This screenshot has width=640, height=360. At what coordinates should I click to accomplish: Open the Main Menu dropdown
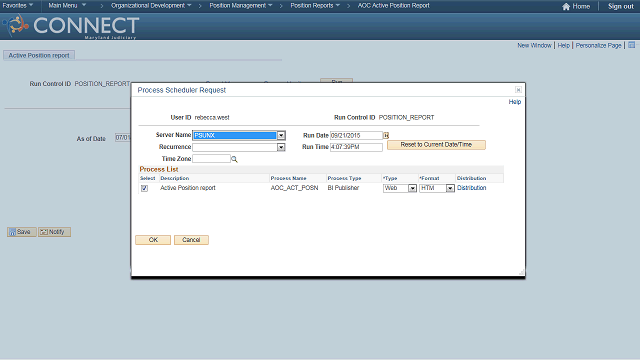point(67,5)
